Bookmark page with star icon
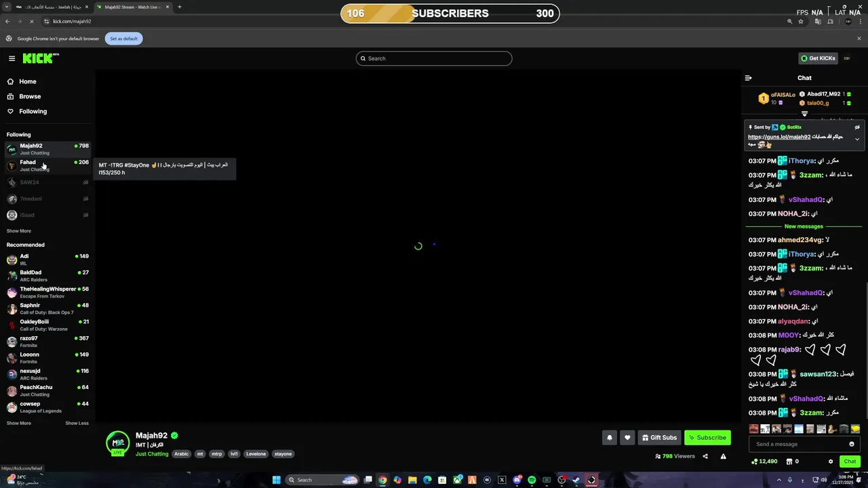The height and width of the screenshot is (488, 868). [801, 21]
